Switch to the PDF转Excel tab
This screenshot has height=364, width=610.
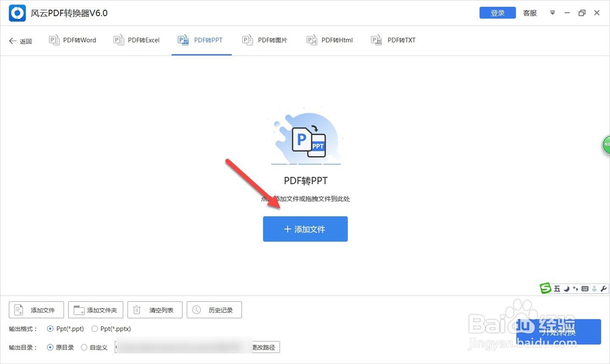tap(137, 40)
